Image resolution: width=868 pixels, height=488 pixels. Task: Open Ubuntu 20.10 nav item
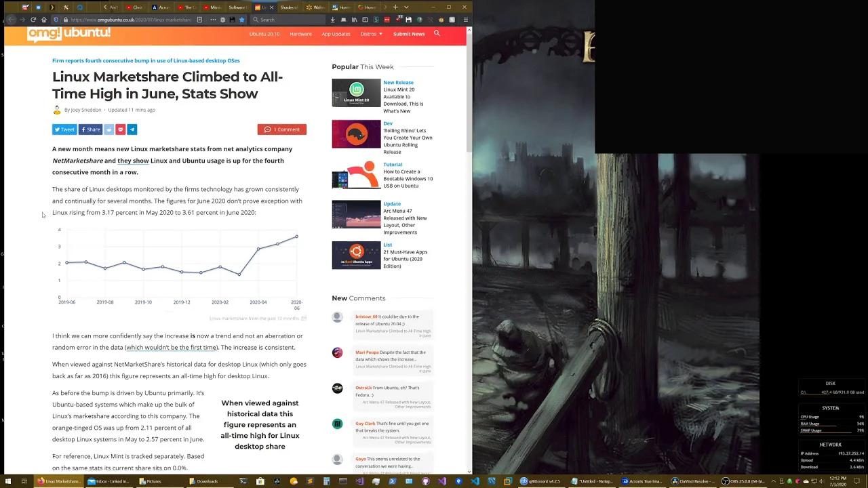click(264, 34)
